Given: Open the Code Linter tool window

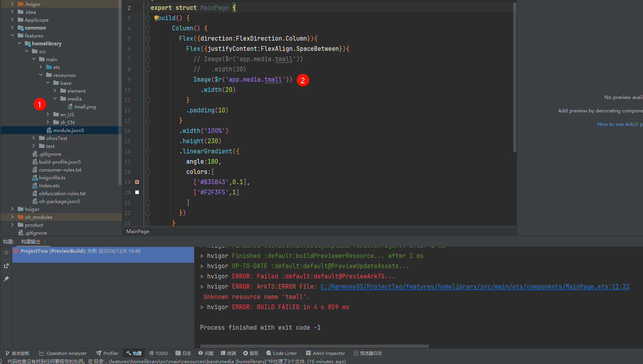Looking at the screenshot, I should point(281,353).
